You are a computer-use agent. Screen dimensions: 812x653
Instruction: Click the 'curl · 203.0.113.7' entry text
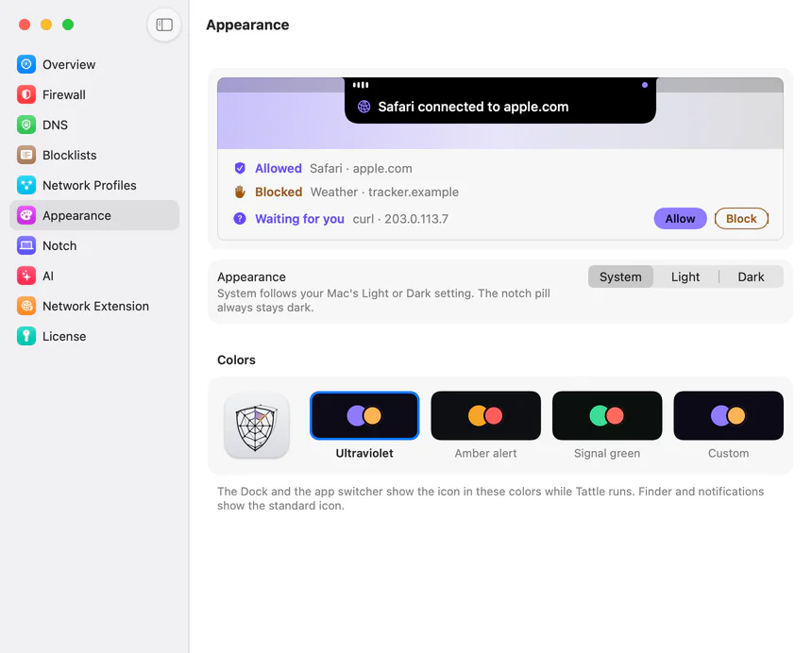(x=400, y=219)
